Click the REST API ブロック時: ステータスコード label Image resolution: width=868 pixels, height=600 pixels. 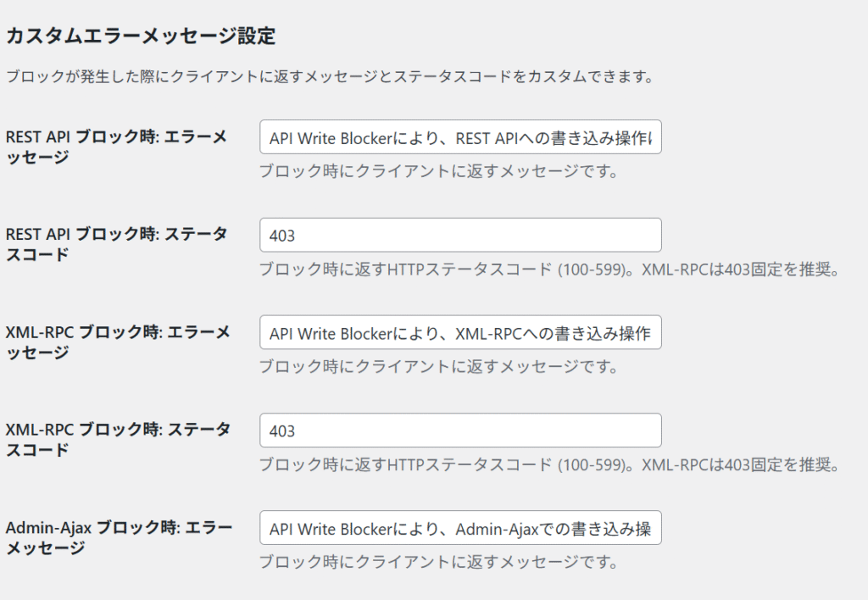[x=116, y=244]
